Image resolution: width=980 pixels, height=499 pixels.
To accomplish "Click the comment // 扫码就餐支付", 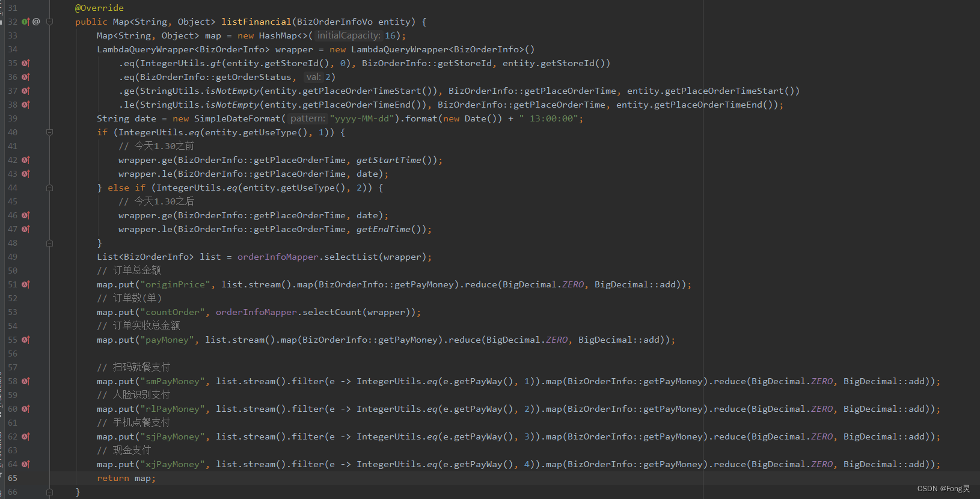I will pyautogui.click(x=133, y=367).
